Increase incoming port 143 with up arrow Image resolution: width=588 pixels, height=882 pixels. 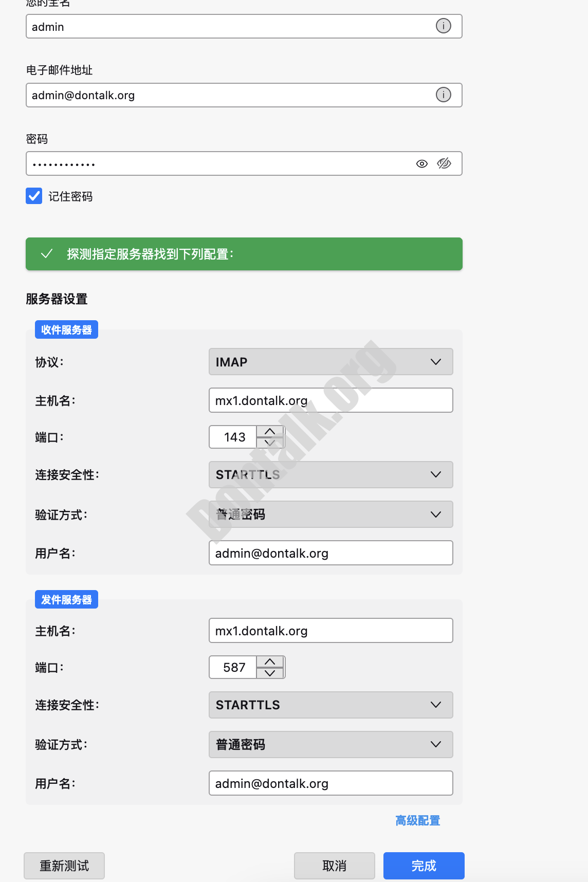click(x=270, y=431)
